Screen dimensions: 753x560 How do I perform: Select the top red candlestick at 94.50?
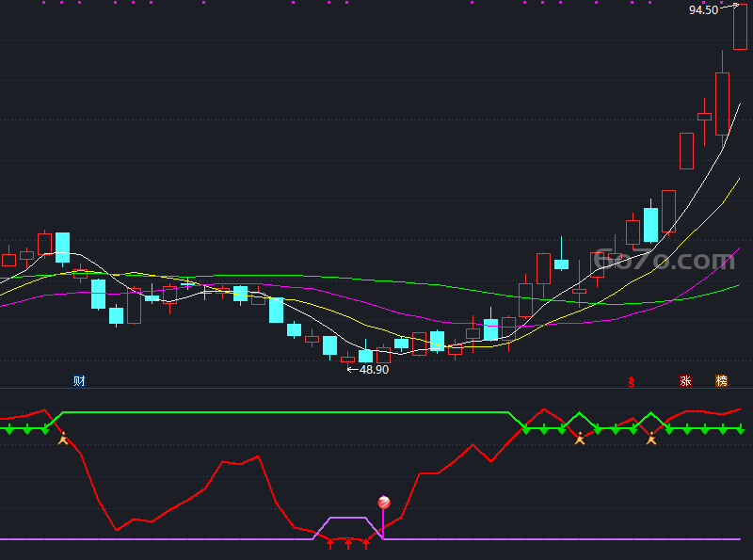[x=740, y=25]
